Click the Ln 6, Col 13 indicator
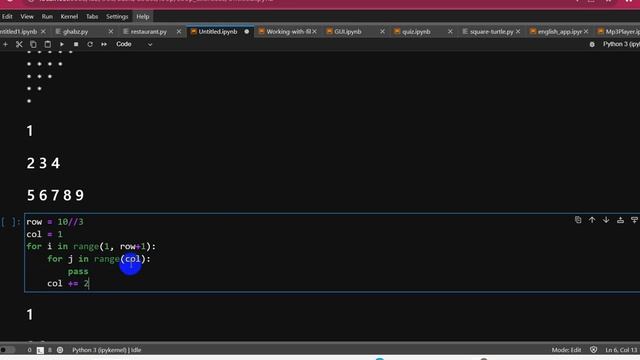The height and width of the screenshot is (360, 640). [x=621, y=350]
